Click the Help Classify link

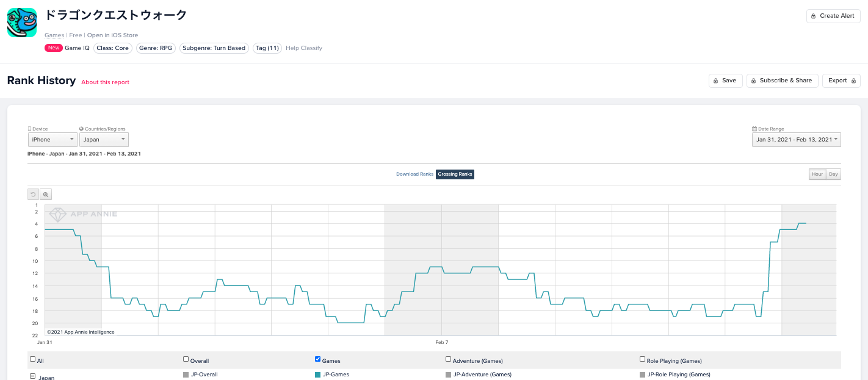coord(304,48)
